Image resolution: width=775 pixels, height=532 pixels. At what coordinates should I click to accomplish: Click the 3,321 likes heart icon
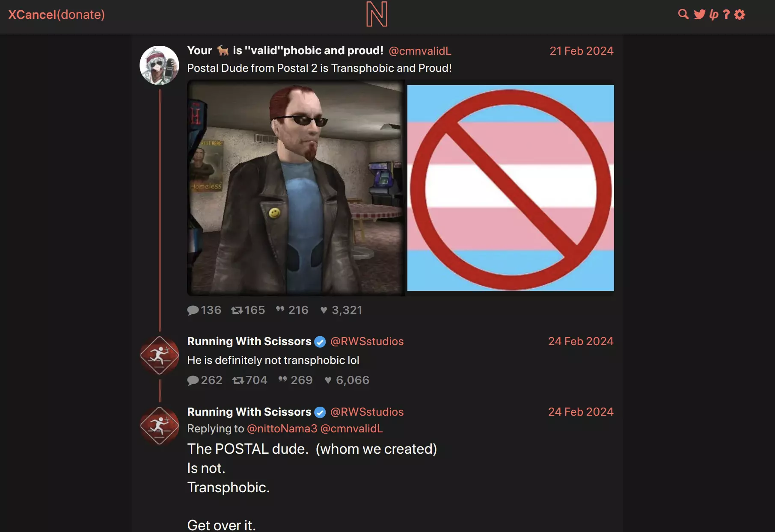coord(324,310)
